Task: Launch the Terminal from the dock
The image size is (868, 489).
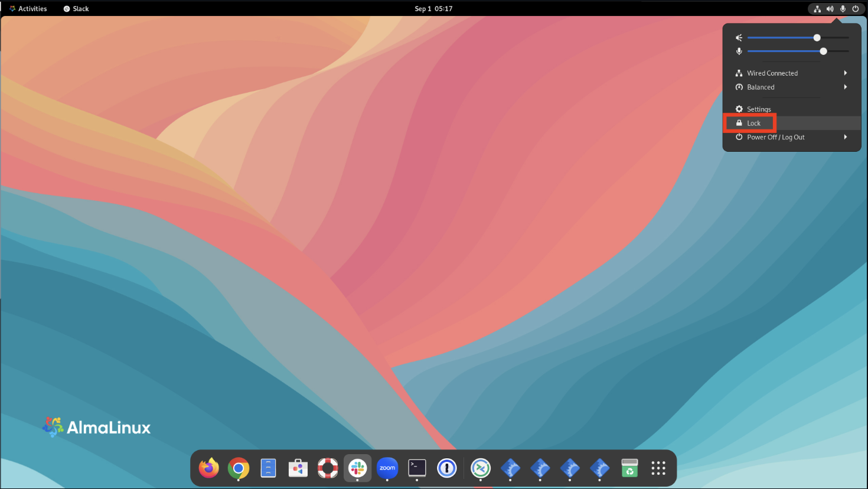Action: coord(417,468)
